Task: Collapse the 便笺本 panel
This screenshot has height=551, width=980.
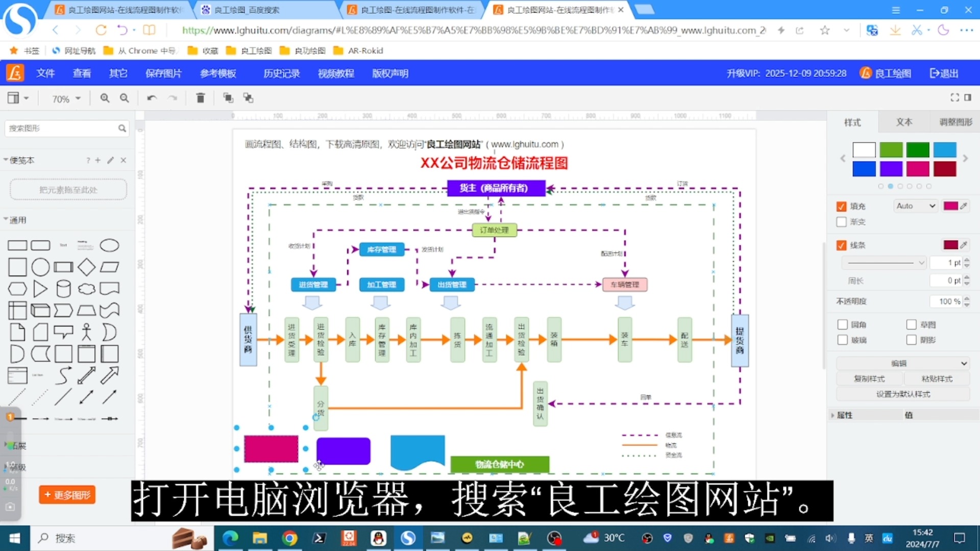Action: [x=5, y=160]
